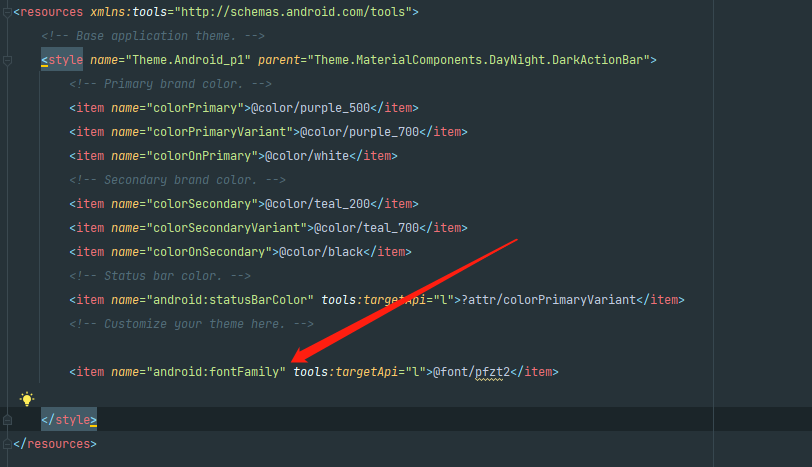812x467 pixels.
Task: Click the highlighted opening style tag
Action: click(62, 60)
